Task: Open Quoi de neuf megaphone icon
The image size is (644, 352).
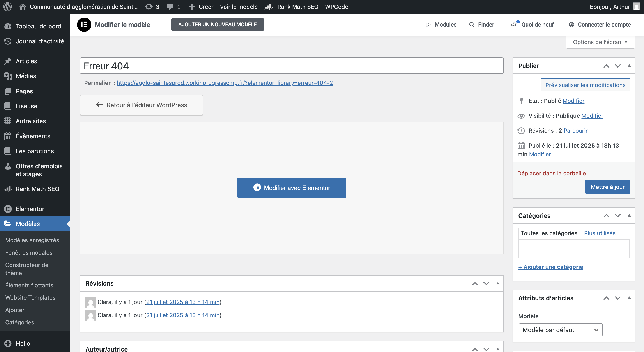Action: pyautogui.click(x=514, y=25)
